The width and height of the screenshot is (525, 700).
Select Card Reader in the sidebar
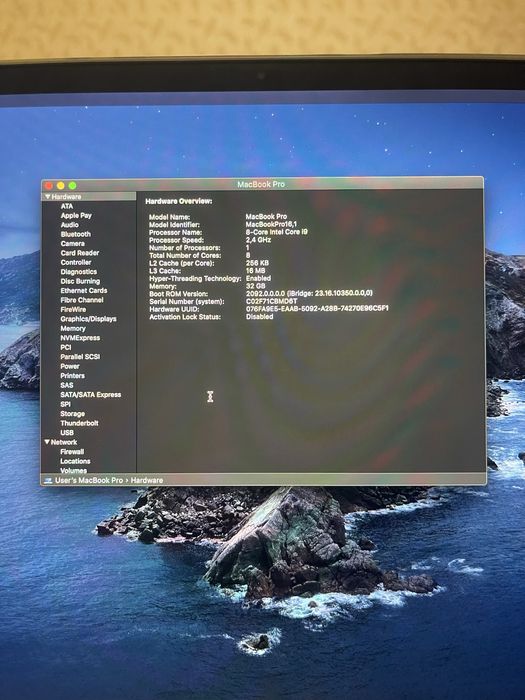79,253
